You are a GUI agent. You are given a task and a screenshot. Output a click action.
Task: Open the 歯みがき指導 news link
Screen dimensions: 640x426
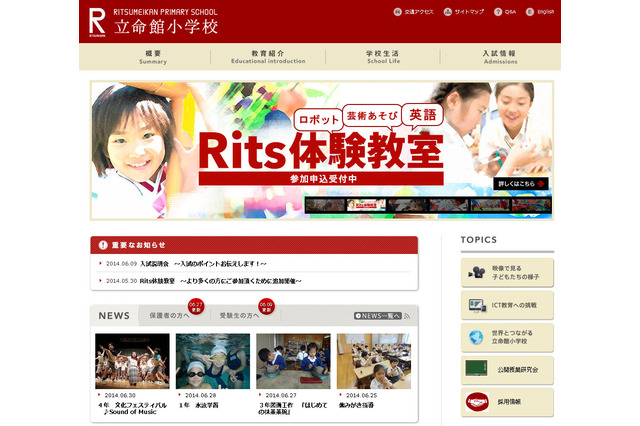pos(356,405)
